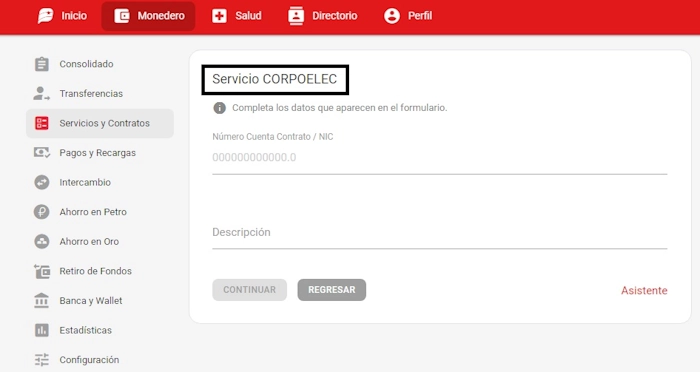The height and width of the screenshot is (372, 700).
Task: Click the Monedero wallet icon
Action: click(x=122, y=16)
